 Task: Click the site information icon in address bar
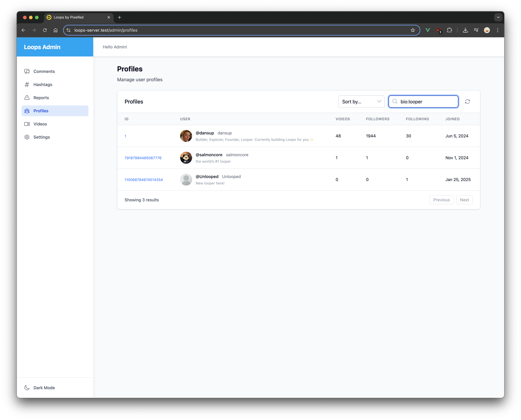coord(68,30)
